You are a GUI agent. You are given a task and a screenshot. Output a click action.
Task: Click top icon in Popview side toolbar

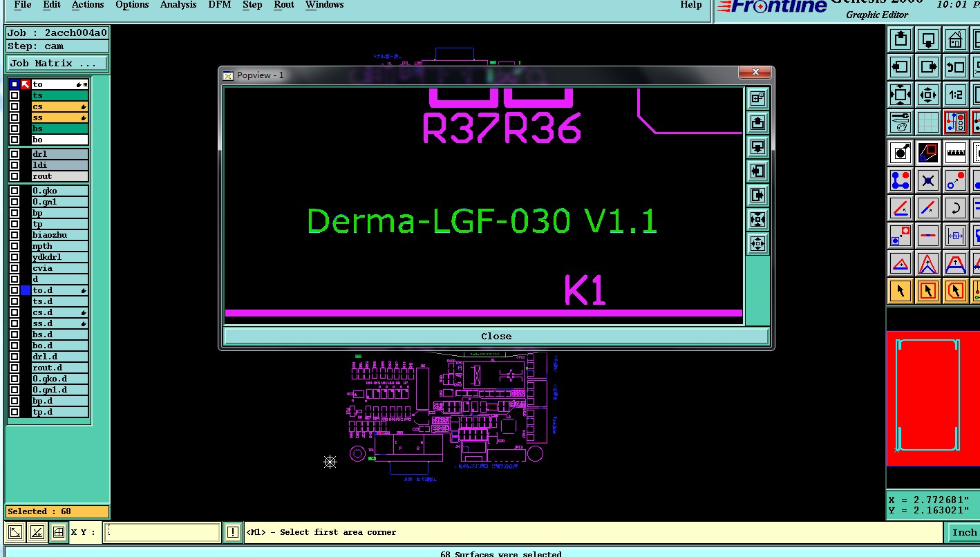(757, 99)
